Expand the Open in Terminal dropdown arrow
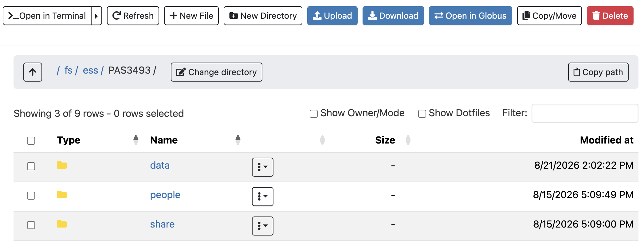 [96, 16]
